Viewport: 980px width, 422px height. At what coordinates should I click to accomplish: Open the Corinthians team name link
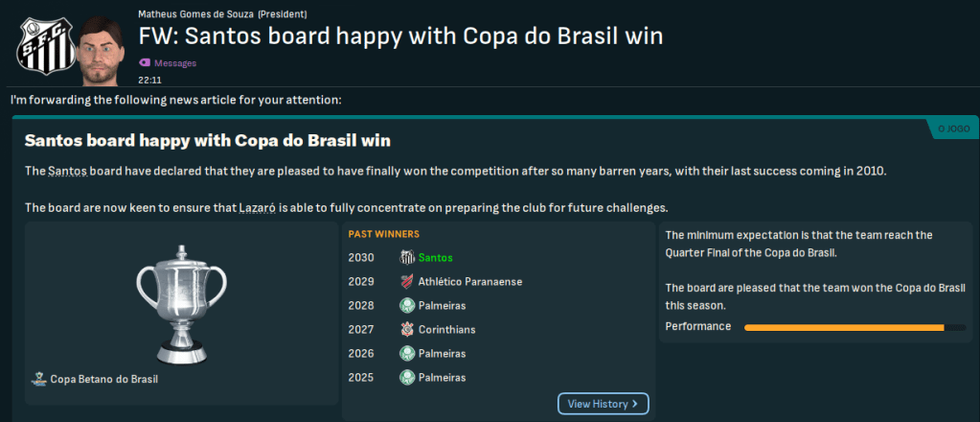(448, 329)
